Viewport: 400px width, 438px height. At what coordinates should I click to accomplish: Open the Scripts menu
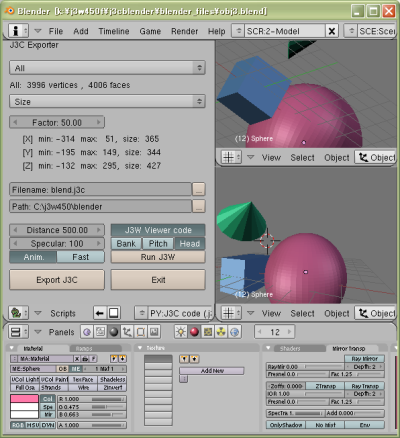(63, 313)
